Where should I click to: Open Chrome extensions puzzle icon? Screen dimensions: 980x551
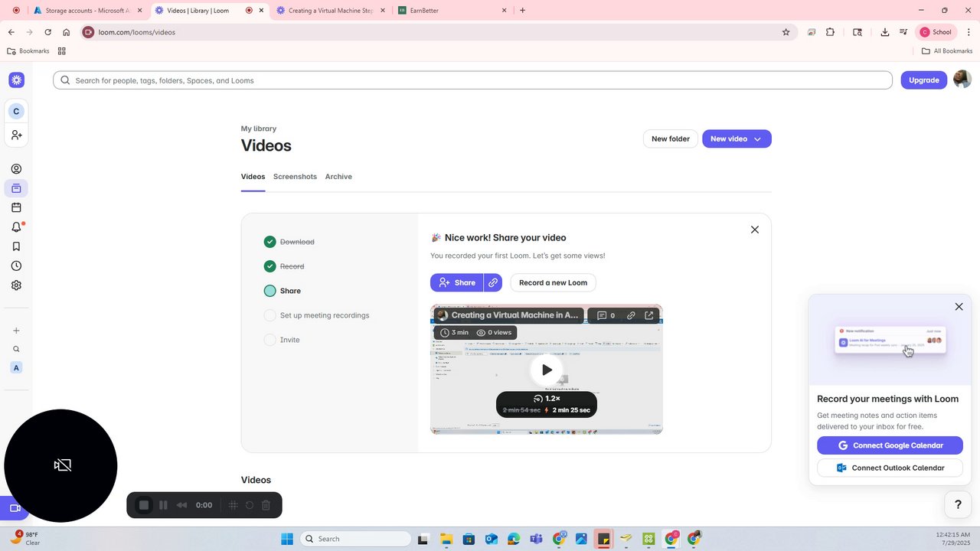click(830, 32)
